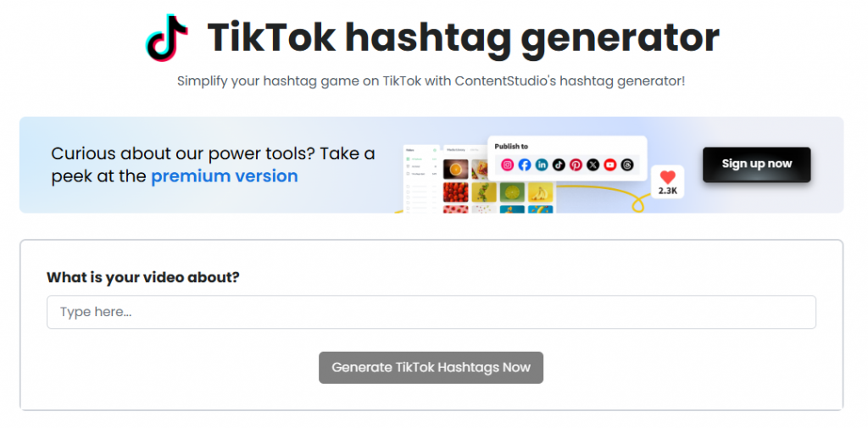This screenshot has height=428, width=868.
Task: Click the TikTok logo beside the page title
Action: pos(167,36)
